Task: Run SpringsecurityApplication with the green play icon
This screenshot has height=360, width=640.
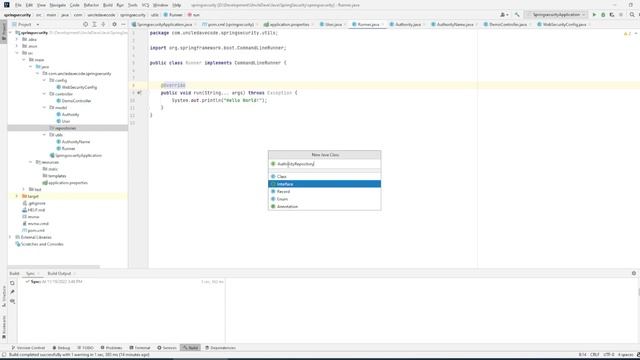Action: (594, 15)
